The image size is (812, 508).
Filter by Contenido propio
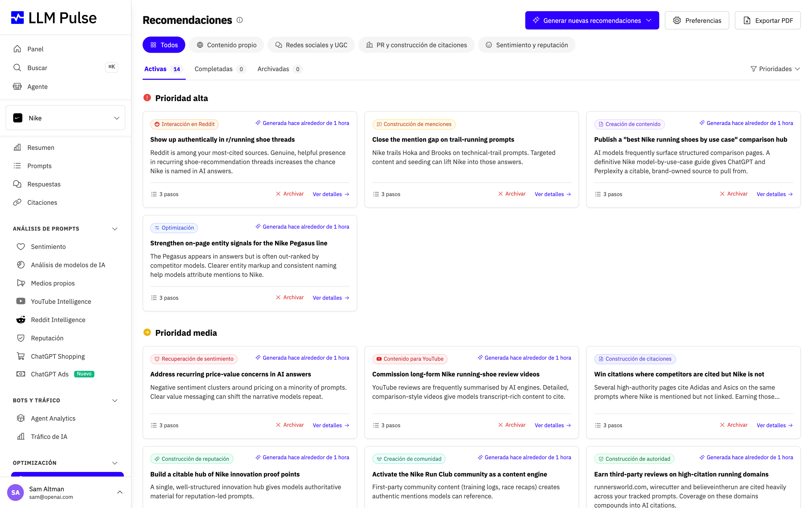(227, 45)
